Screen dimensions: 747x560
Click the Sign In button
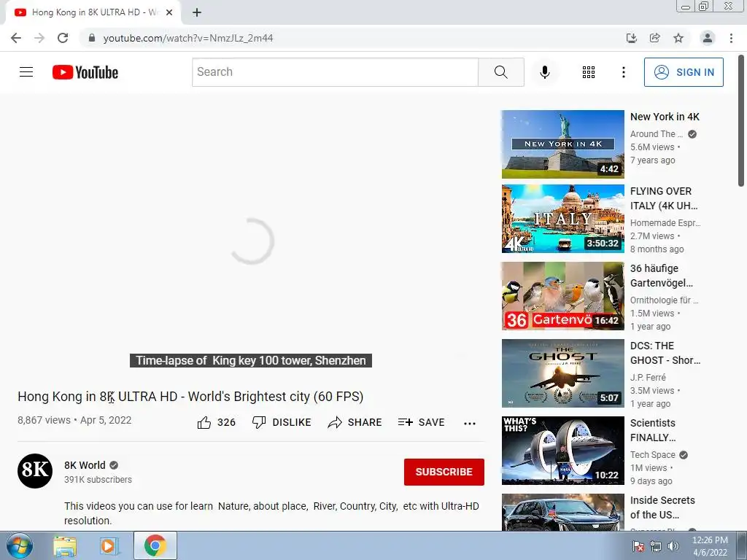(684, 72)
